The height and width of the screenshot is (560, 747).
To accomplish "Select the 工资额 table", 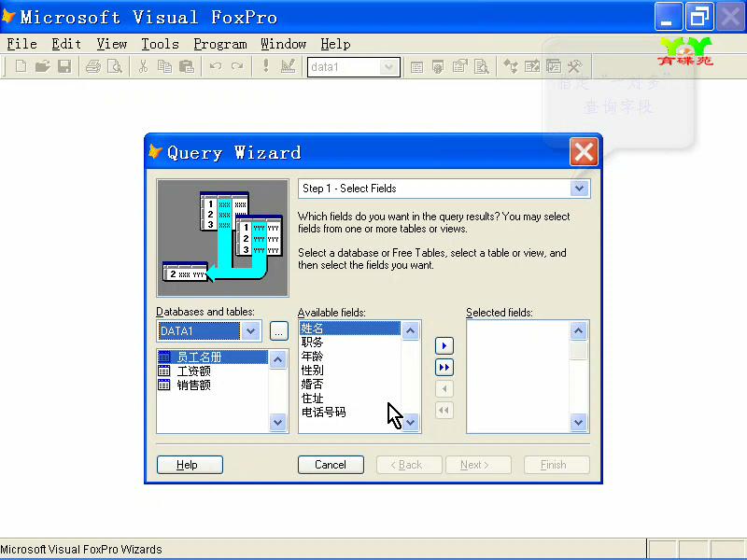I will tap(213, 371).
